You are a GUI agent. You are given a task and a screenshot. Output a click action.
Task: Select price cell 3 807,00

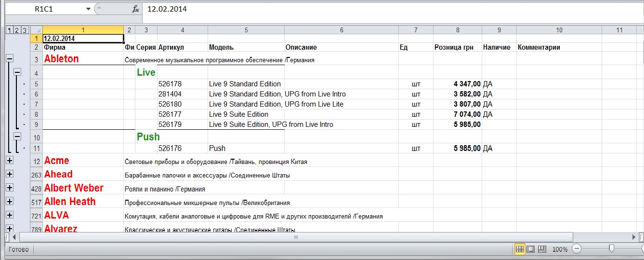(x=458, y=104)
